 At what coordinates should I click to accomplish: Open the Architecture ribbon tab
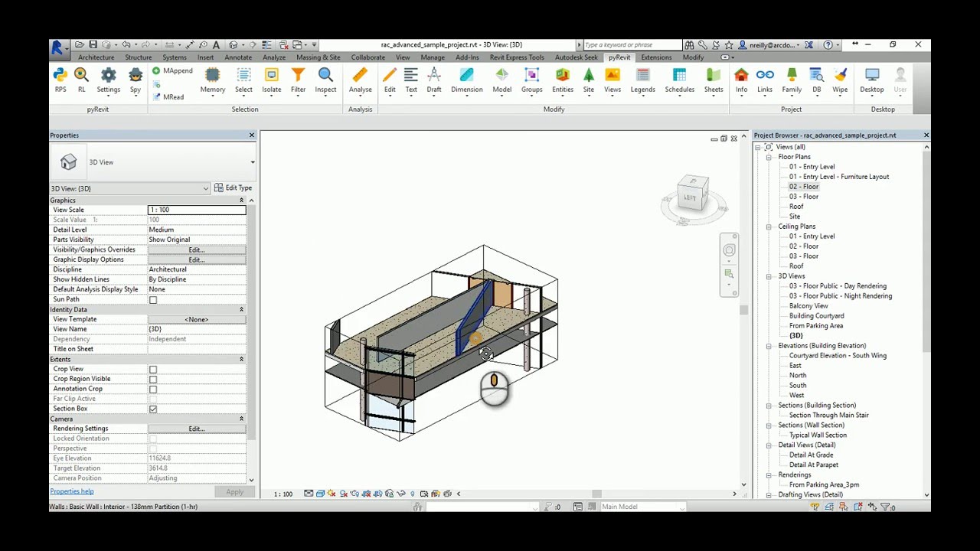[x=96, y=57]
